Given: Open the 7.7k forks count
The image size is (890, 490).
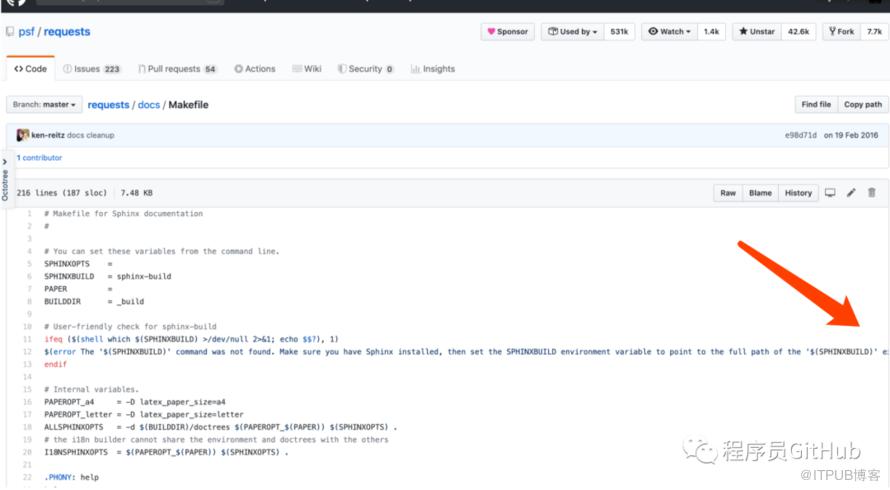Looking at the screenshot, I should (x=874, y=32).
